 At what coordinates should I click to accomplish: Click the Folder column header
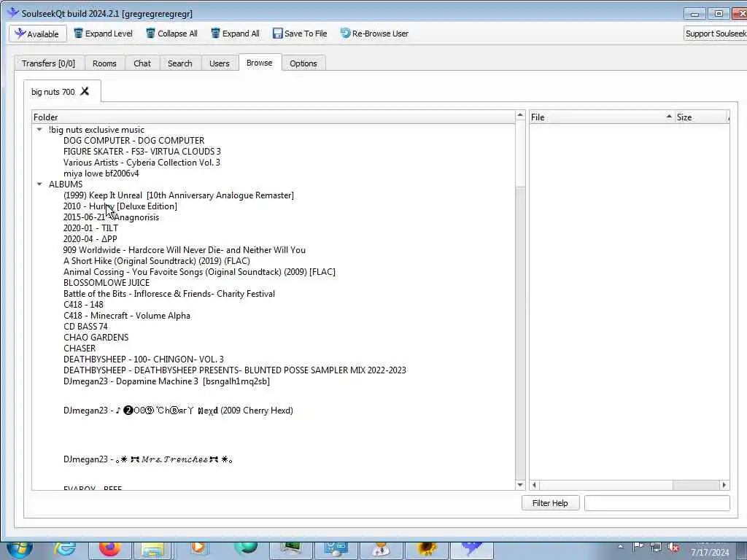coord(274,117)
